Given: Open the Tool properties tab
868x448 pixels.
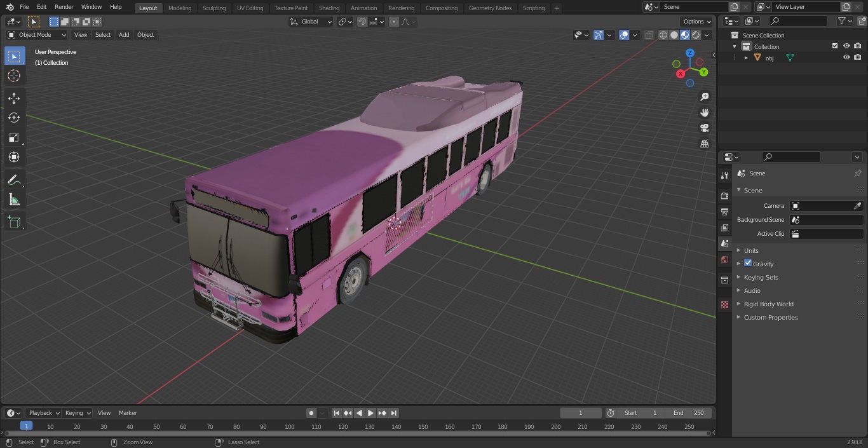Looking at the screenshot, I should [724, 176].
